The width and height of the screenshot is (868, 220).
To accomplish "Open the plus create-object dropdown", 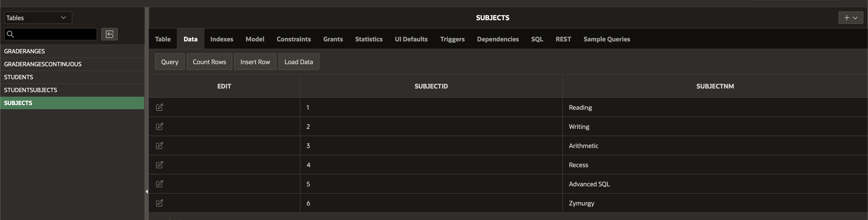I will coord(850,18).
